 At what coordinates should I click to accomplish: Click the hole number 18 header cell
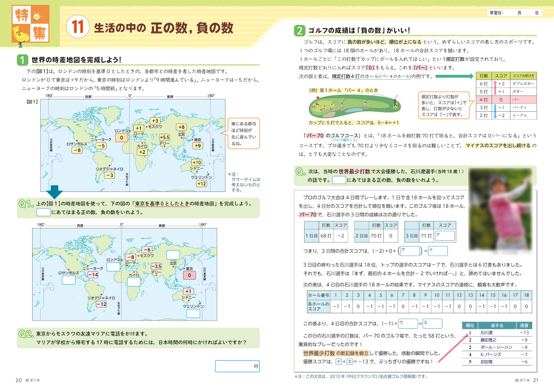pos(526,295)
